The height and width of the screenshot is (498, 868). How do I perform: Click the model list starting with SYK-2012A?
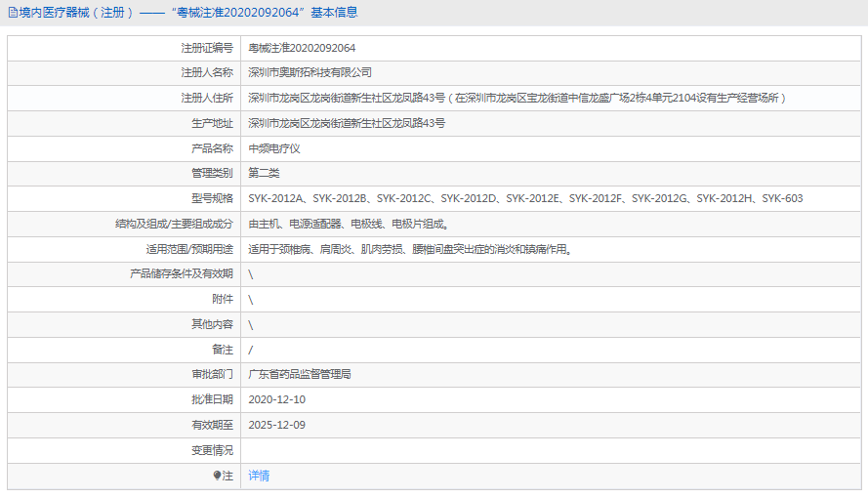coord(525,198)
